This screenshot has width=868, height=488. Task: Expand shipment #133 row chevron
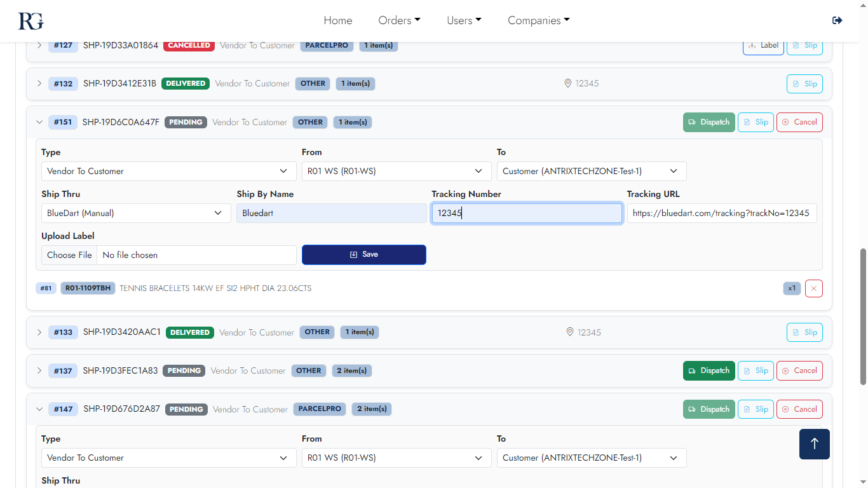(x=39, y=332)
